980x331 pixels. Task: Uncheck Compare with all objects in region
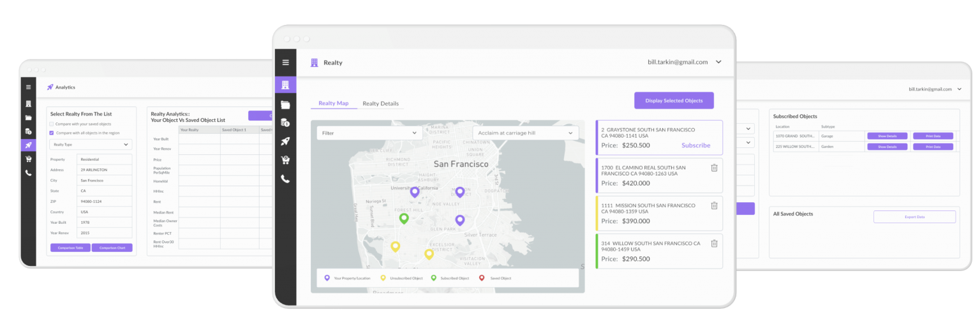coord(52,133)
